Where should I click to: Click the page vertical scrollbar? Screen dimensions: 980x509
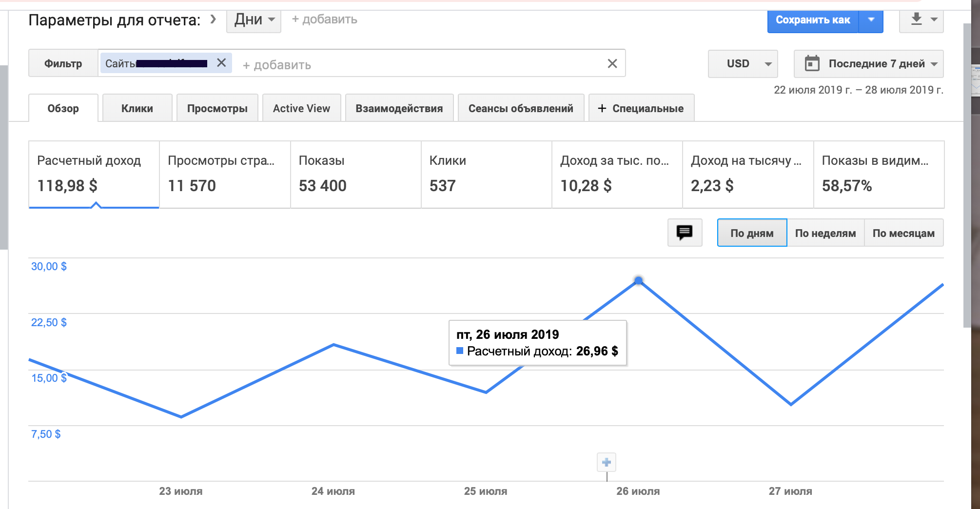click(x=967, y=176)
